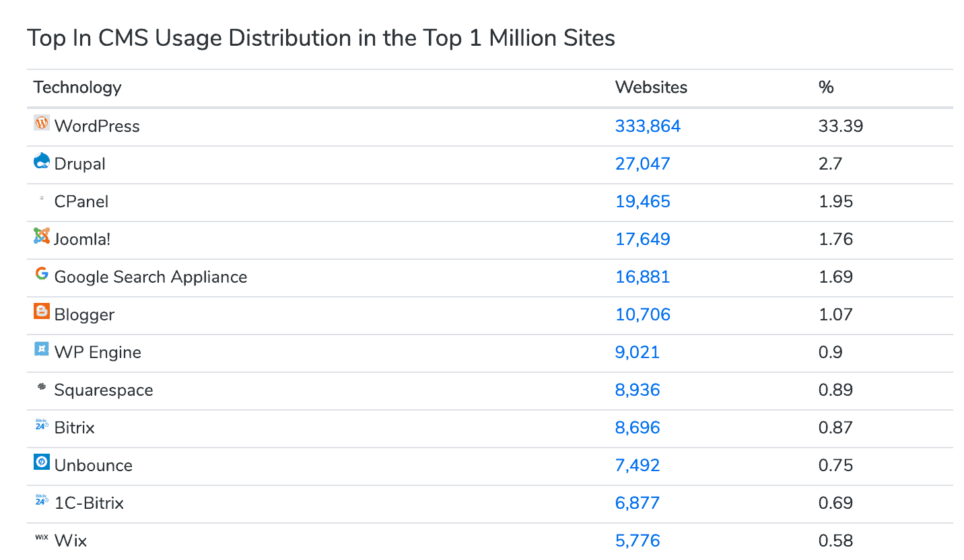
Task: Click the 0.75 percentage value
Action: point(835,465)
